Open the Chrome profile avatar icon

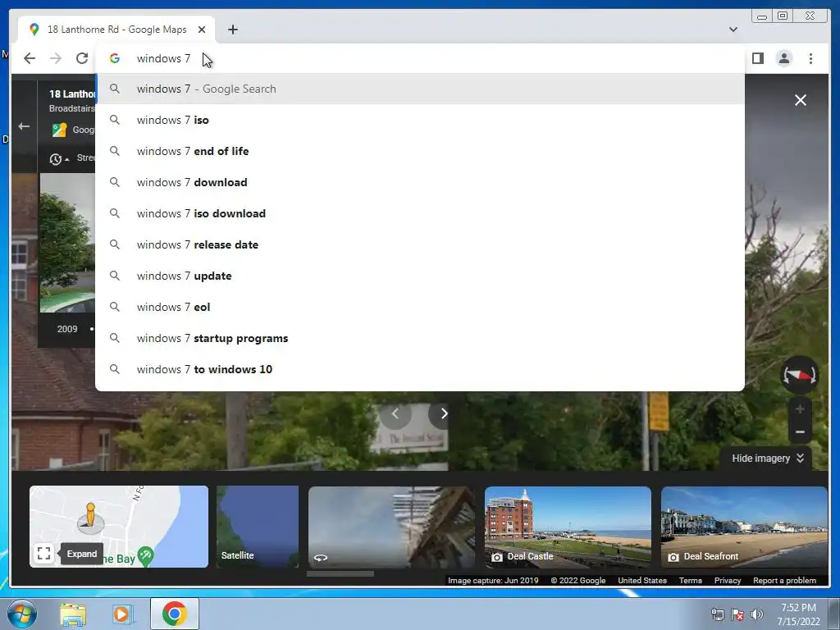tap(783, 58)
